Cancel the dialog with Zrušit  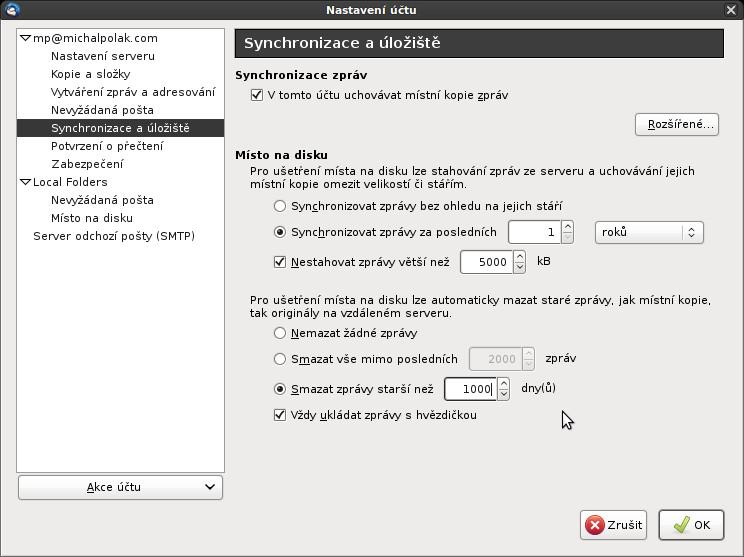point(613,524)
